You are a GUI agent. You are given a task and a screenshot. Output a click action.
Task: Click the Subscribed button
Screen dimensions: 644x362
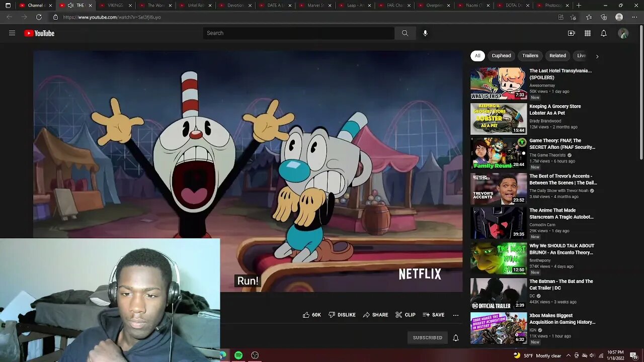point(428,338)
